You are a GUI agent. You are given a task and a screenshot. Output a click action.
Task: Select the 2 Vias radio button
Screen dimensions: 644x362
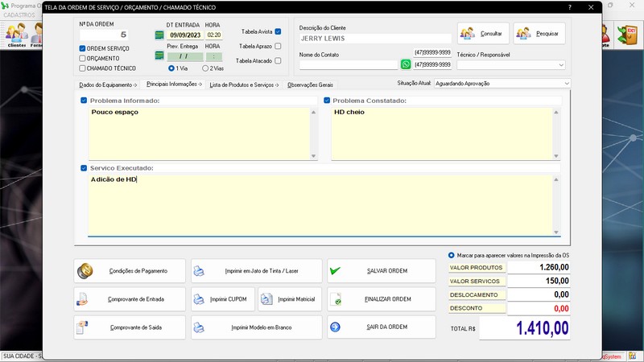click(205, 68)
